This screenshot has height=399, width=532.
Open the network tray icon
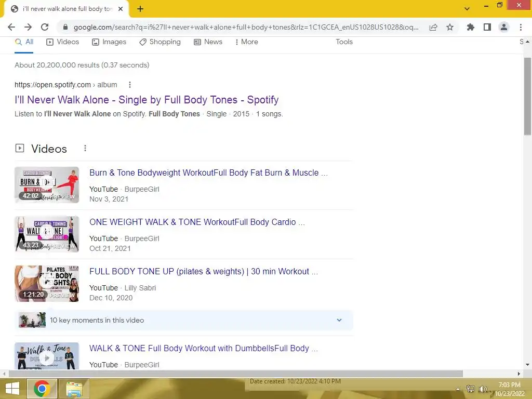click(471, 389)
